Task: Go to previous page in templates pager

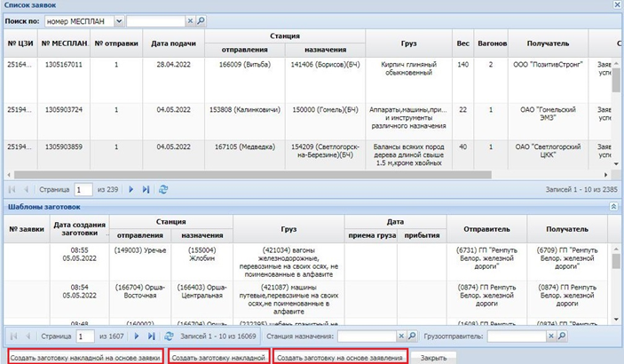Action: point(28,336)
